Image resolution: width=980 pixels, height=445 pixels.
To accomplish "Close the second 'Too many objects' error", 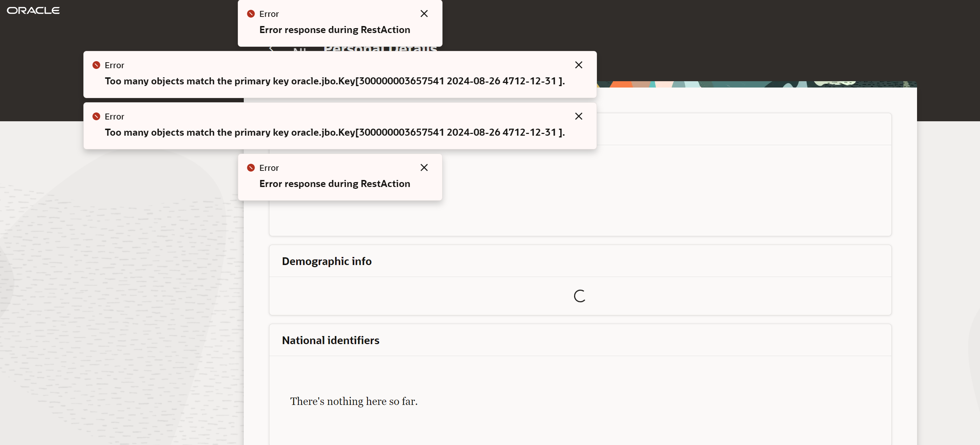I will 578,116.
